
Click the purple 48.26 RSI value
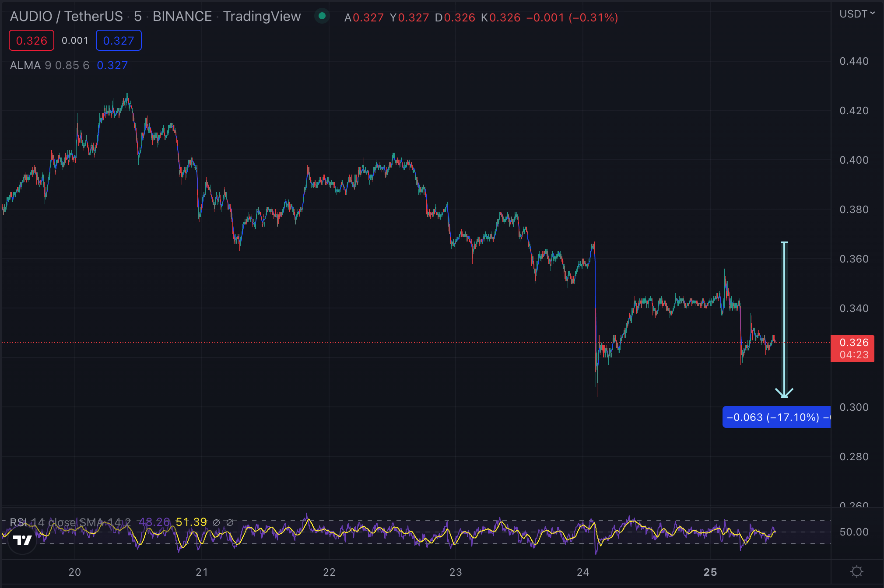pos(154,522)
